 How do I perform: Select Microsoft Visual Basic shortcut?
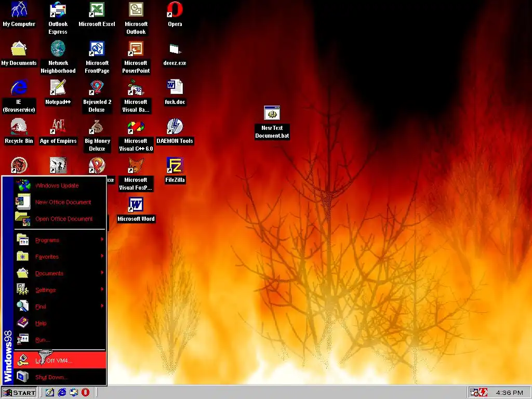tap(136, 96)
